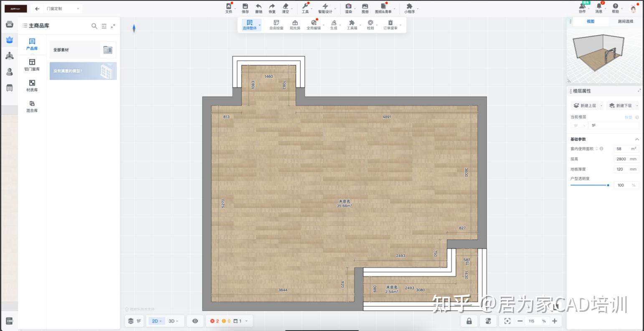
Task: Click the 清空 eraser clear icon
Action: [x=285, y=6]
